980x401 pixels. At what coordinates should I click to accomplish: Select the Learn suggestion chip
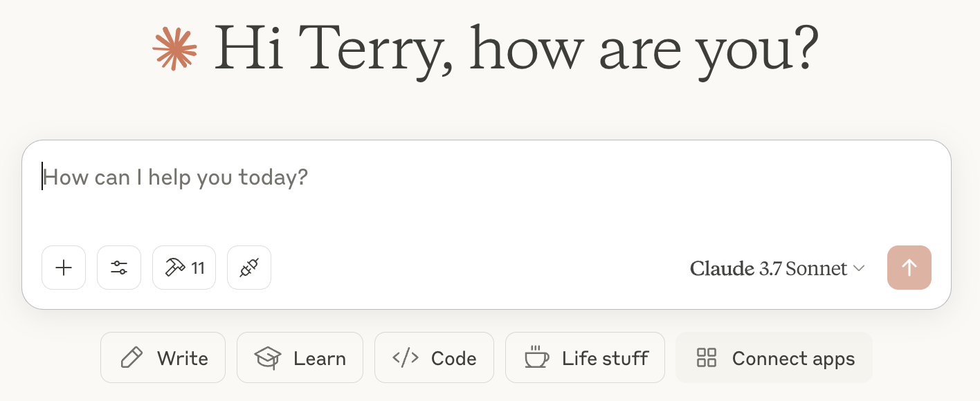(x=300, y=357)
